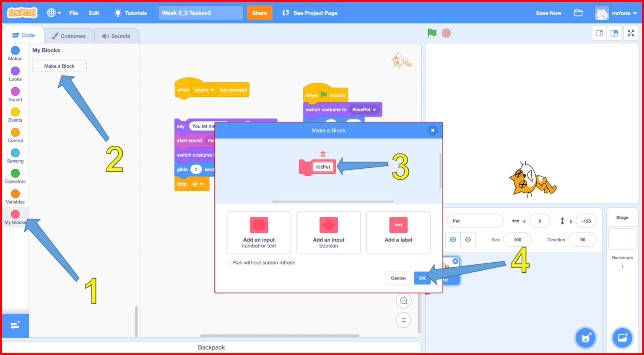Click the Add Extension icon
This screenshot has width=644, height=355.
pos(15,326)
